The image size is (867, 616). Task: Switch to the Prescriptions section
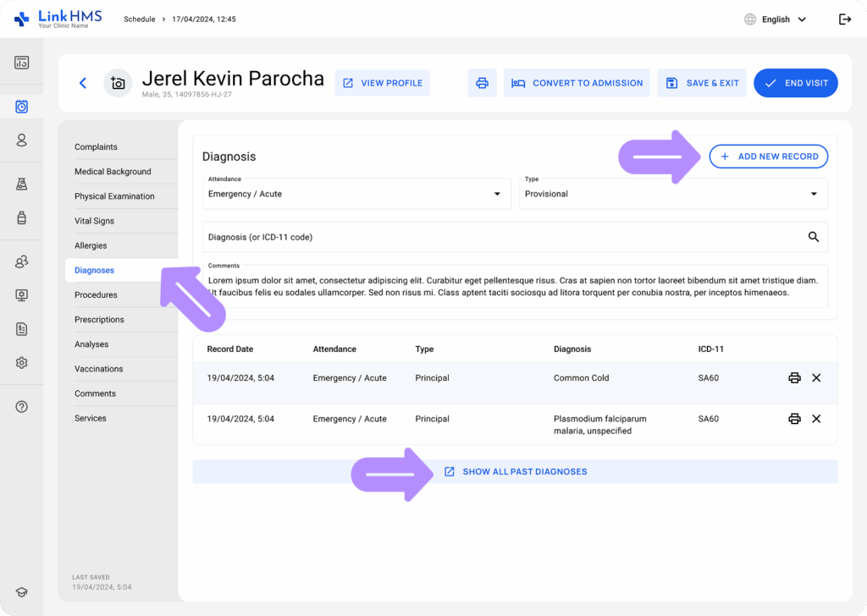point(99,320)
